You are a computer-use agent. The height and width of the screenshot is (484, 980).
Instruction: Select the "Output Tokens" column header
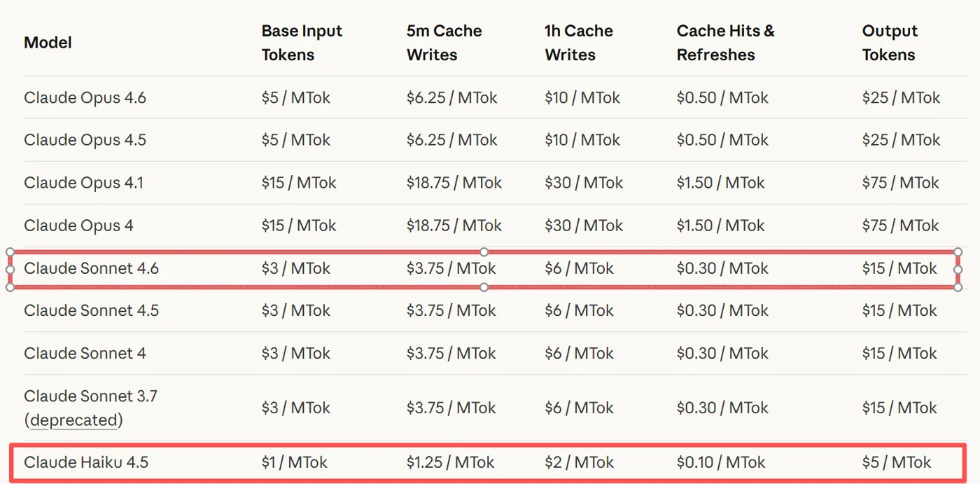[x=889, y=43]
